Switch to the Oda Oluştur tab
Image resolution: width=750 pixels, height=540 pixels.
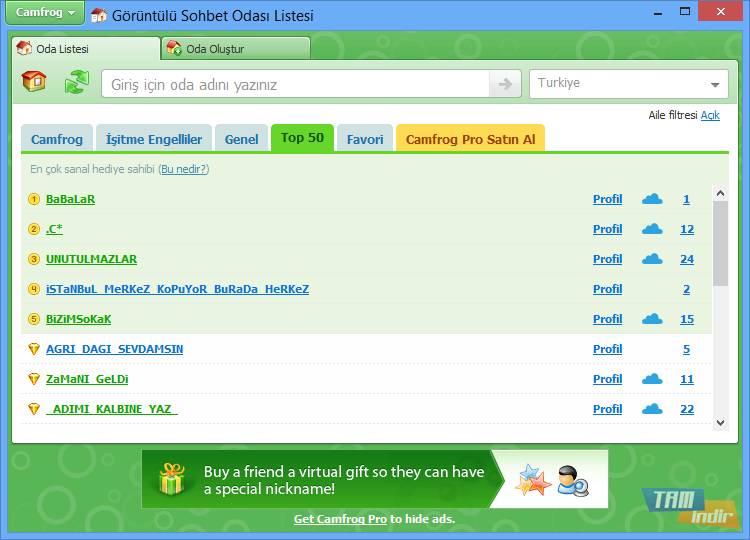(236, 48)
